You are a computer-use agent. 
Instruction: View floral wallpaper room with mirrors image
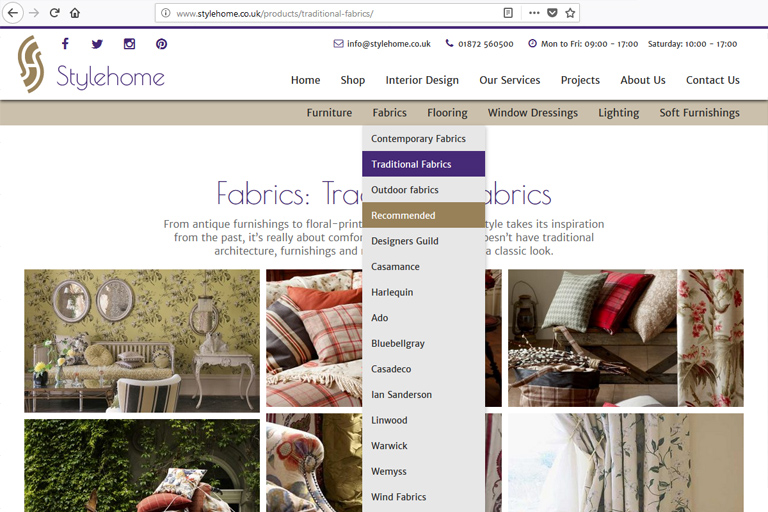(142, 341)
